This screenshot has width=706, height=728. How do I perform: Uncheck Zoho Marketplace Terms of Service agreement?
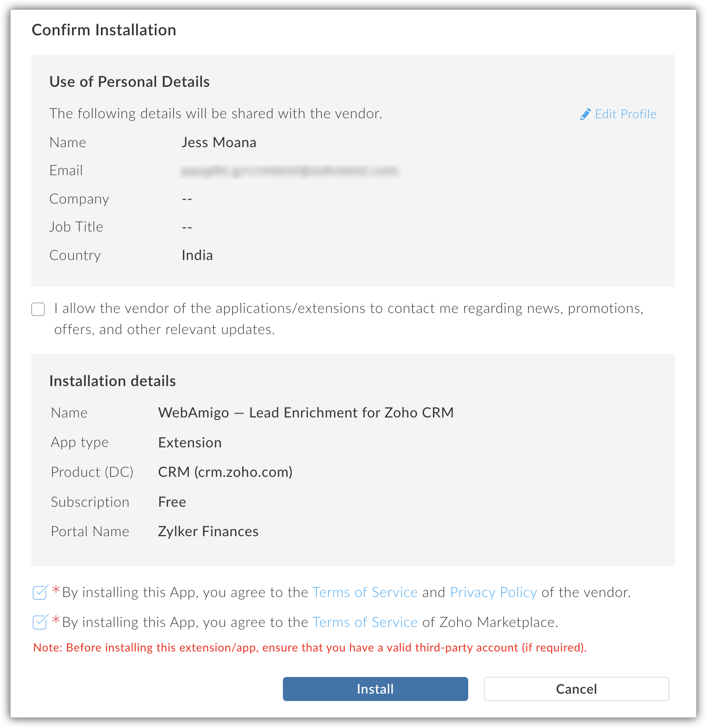[x=40, y=622]
